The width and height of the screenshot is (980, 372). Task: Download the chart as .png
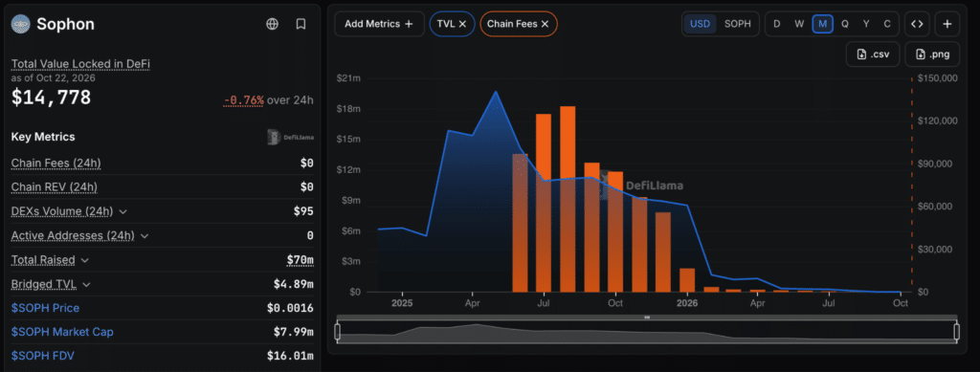pyautogui.click(x=932, y=55)
